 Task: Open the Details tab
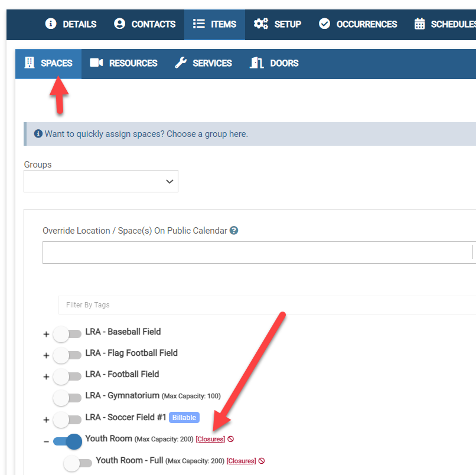coord(71,24)
